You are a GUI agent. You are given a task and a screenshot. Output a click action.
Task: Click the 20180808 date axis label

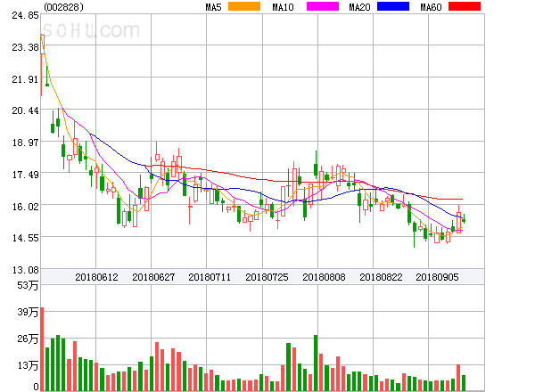[x=324, y=277]
